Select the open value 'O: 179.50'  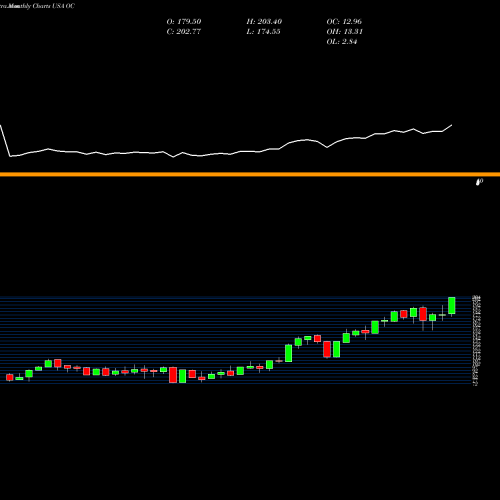click(x=184, y=22)
